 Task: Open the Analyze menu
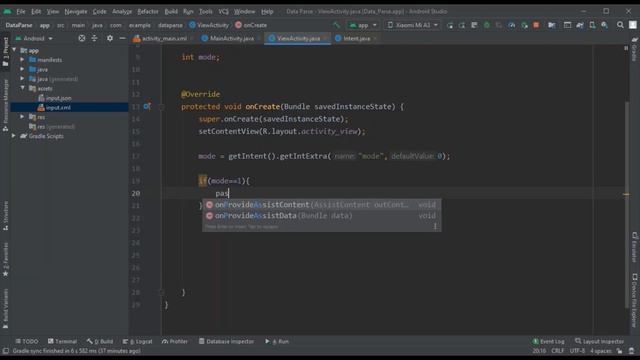click(122, 11)
